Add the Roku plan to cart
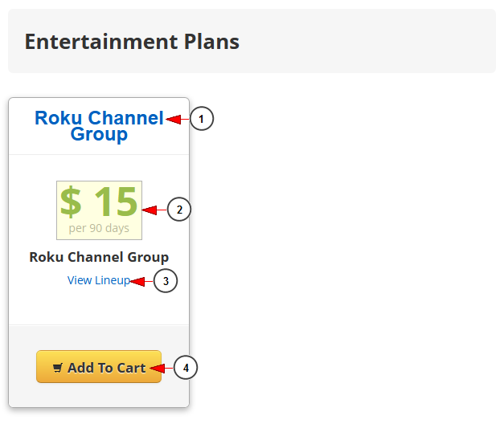504x428 pixels. (99, 367)
